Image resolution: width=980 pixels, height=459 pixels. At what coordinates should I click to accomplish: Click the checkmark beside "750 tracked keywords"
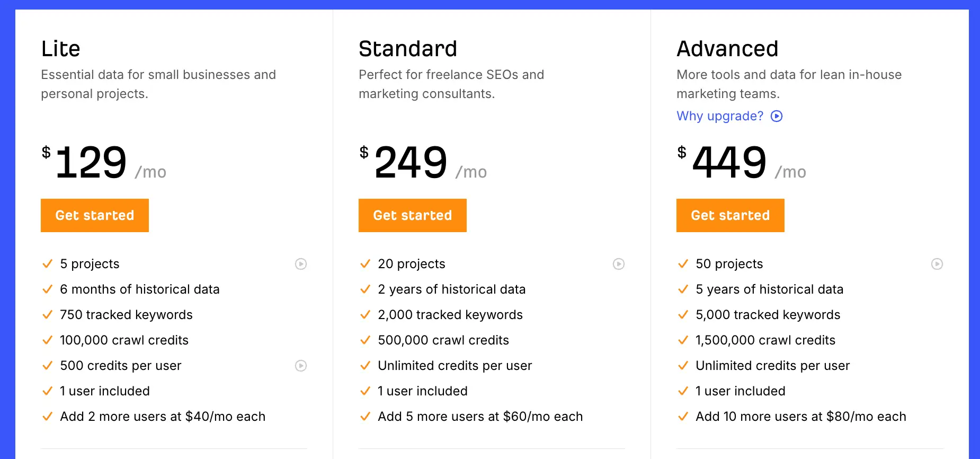coord(47,314)
